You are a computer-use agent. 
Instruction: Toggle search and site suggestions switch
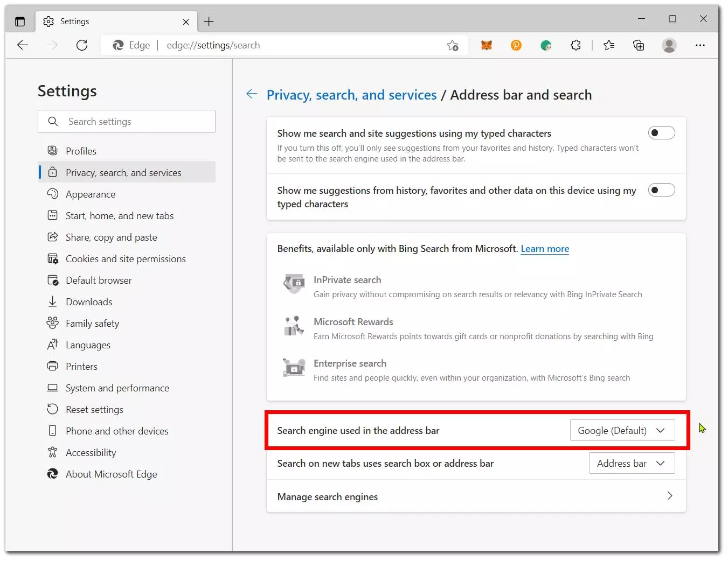click(661, 133)
